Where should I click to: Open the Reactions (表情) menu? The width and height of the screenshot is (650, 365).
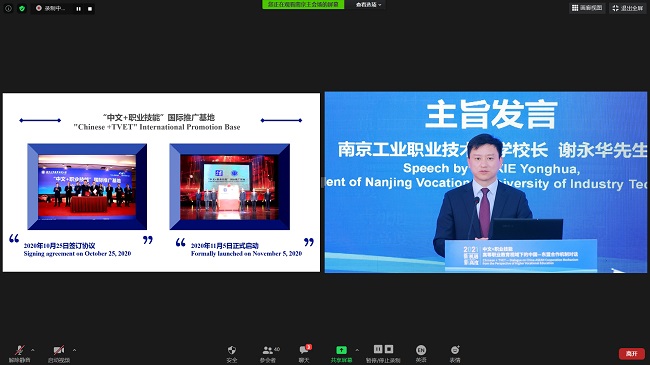(455, 354)
